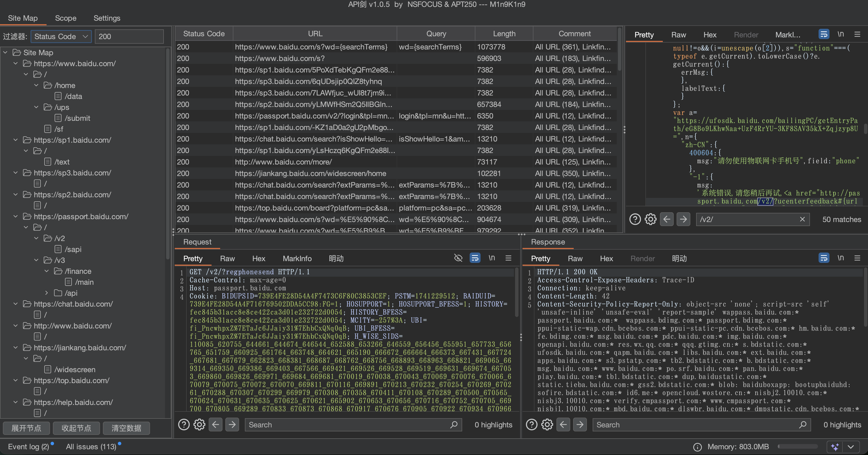The width and height of the screenshot is (868, 455).
Task: Collapse the /v3 folder node
Action: click(x=37, y=260)
